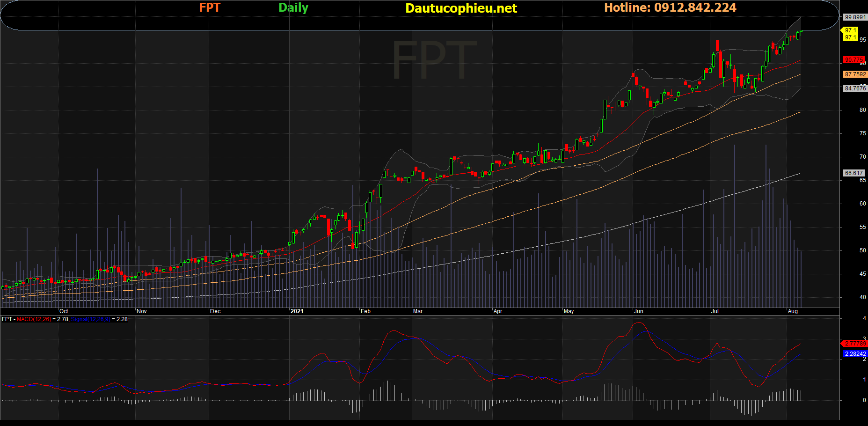Image resolution: width=868 pixels, height=426 pixels.
Task: Click the blue 2.28242 signal value tag
Action: point(855,354)
